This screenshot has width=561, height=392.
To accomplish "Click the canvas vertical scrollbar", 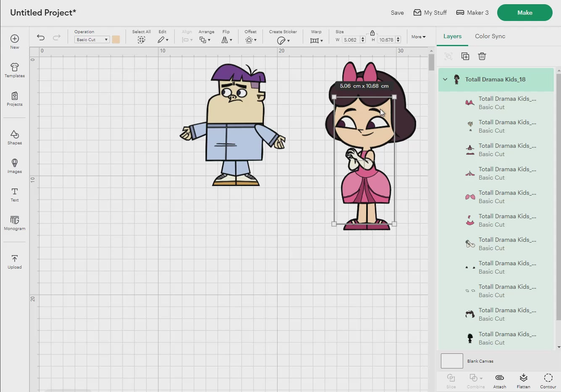I will tap(432, 63).
